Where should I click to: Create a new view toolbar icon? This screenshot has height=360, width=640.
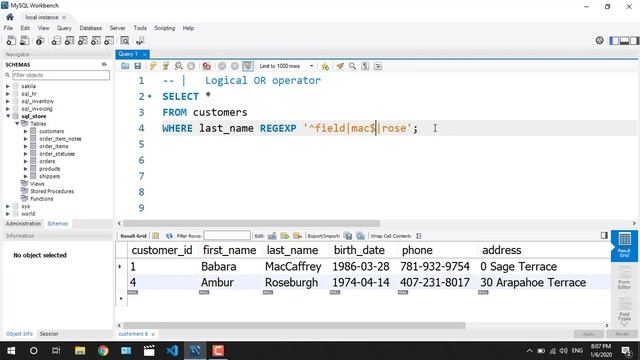pyautogui.click(x=82, y=40)
